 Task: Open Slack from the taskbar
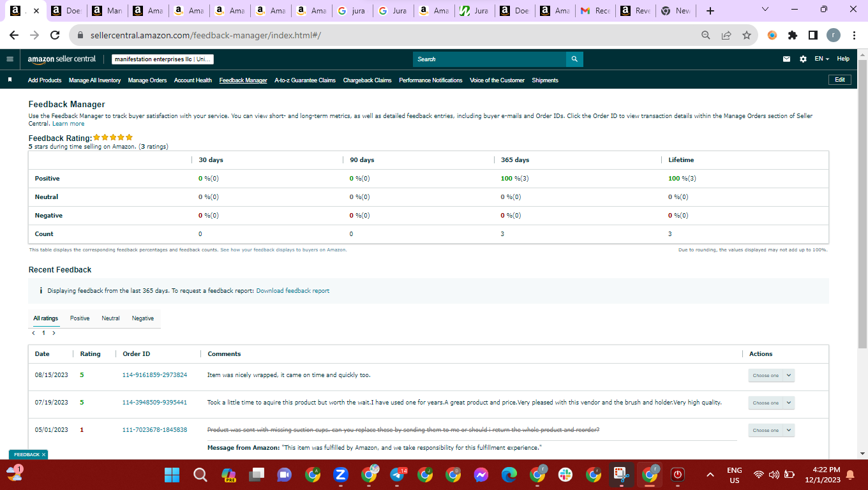click(x=565, y=475)
